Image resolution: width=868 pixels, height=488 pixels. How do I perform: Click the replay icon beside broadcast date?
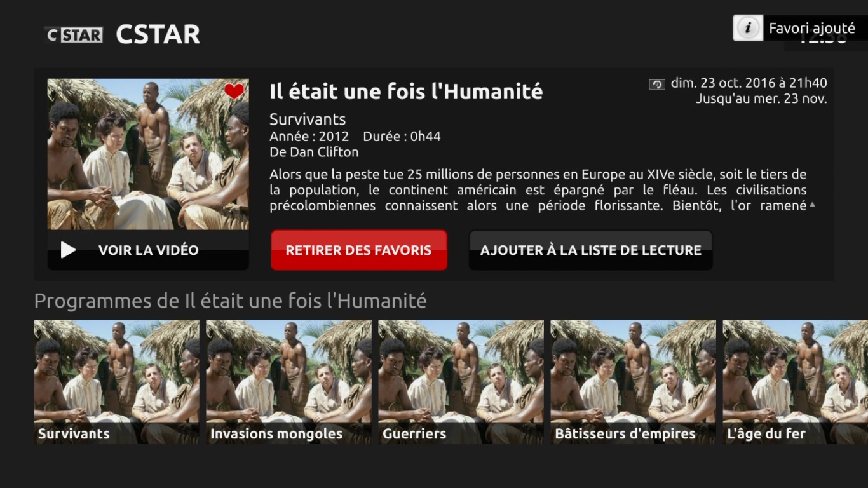click(x=656, y=84)
